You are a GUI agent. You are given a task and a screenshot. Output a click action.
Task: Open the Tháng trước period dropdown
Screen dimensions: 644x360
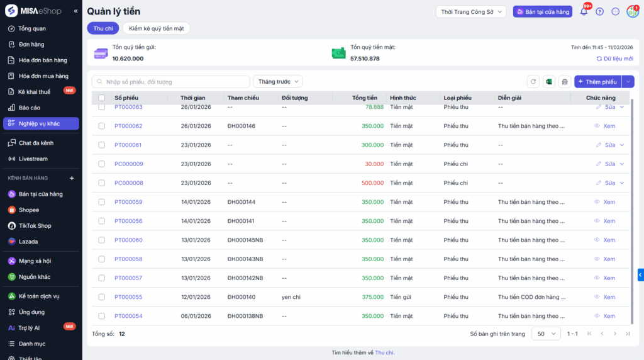(x=278, y=82)
